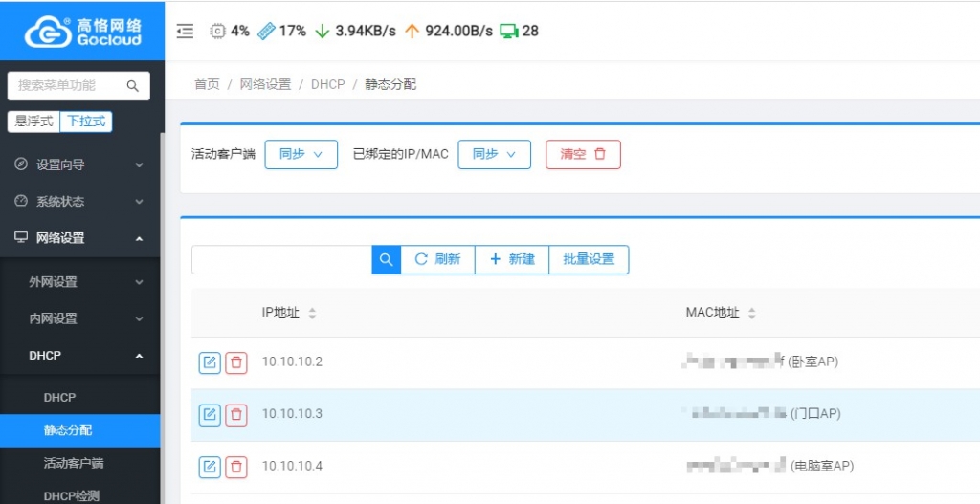Click the Gocloud logo
Image resolution: width=980 pixels, height=504 pixels.
click(x=83, y=32)
